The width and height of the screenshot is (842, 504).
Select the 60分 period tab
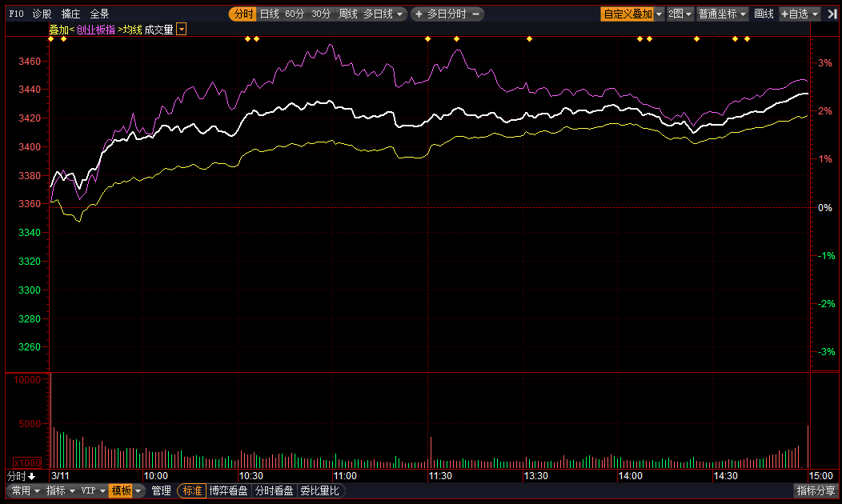tap(295, 14)
